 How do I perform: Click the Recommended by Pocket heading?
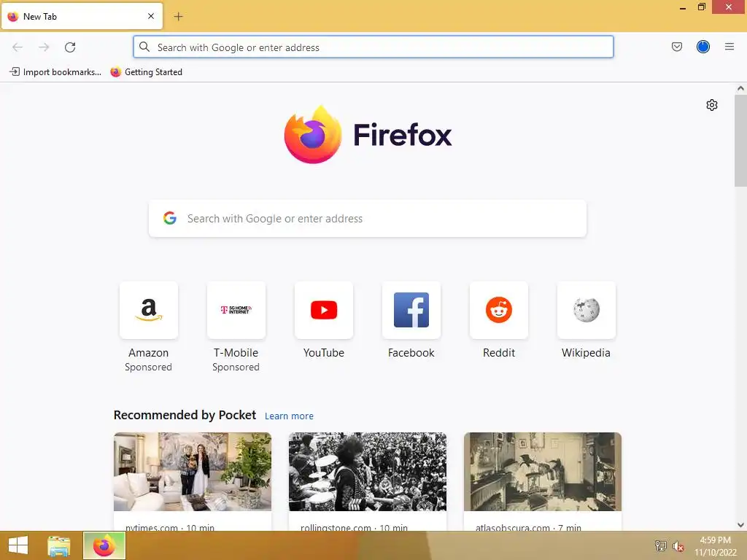click(x=185, y=415)
